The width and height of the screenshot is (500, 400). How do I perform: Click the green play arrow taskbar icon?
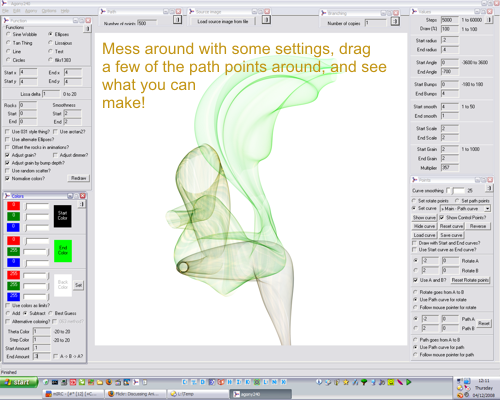409,382
